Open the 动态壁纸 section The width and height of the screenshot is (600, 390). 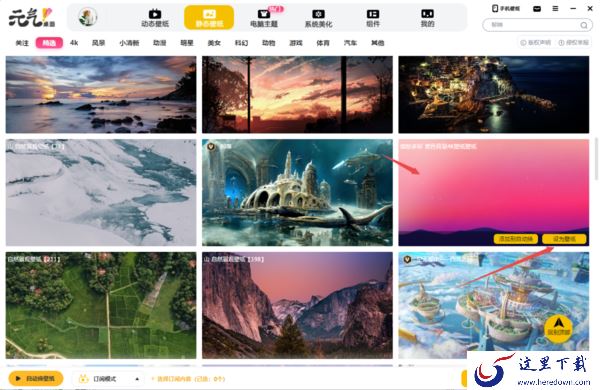[x=155, y=18]
